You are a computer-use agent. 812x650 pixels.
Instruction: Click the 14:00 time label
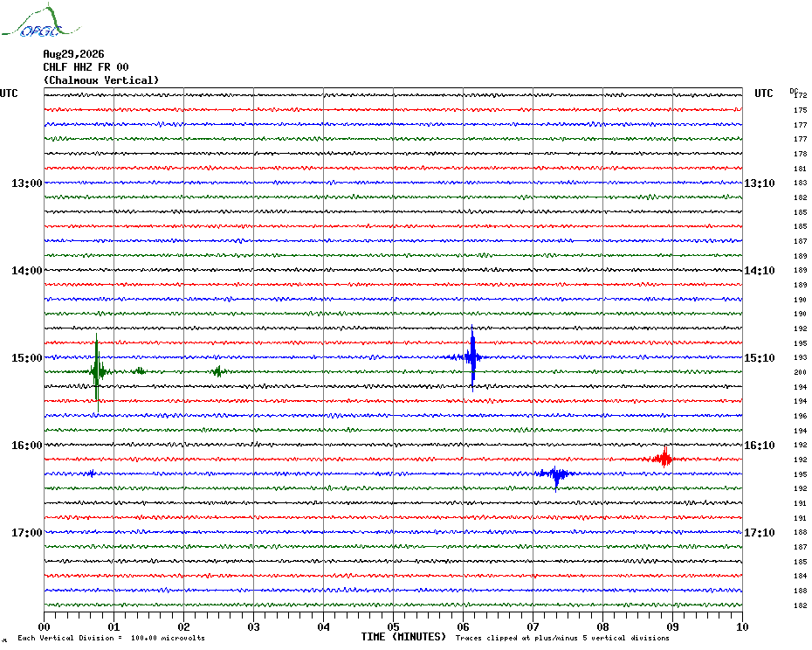pos(27,271)
